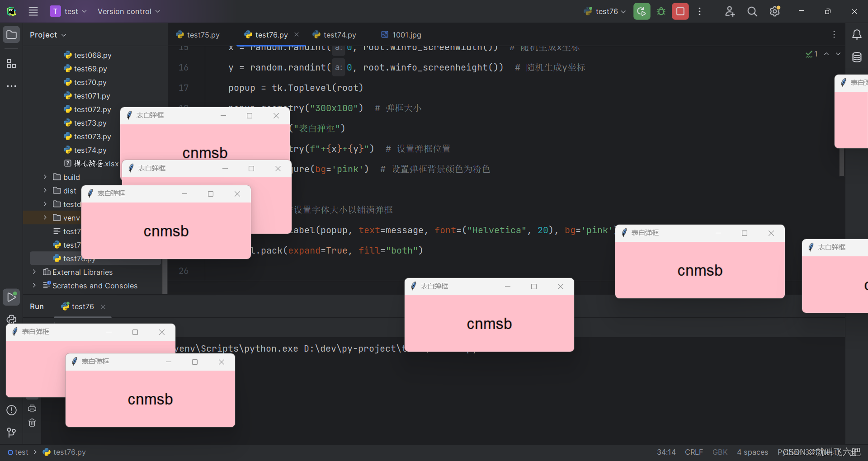Open the Problems tool window icon
The height and width of the screenshot is (461, 868).
tap(11, 410)
